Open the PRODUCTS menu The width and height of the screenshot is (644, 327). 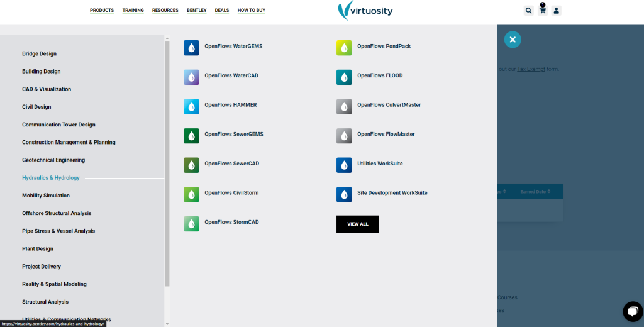[102, 11]
